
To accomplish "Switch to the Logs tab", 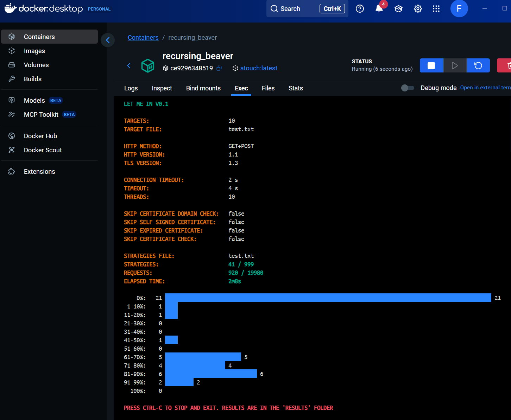I will [x=131, y=88].
